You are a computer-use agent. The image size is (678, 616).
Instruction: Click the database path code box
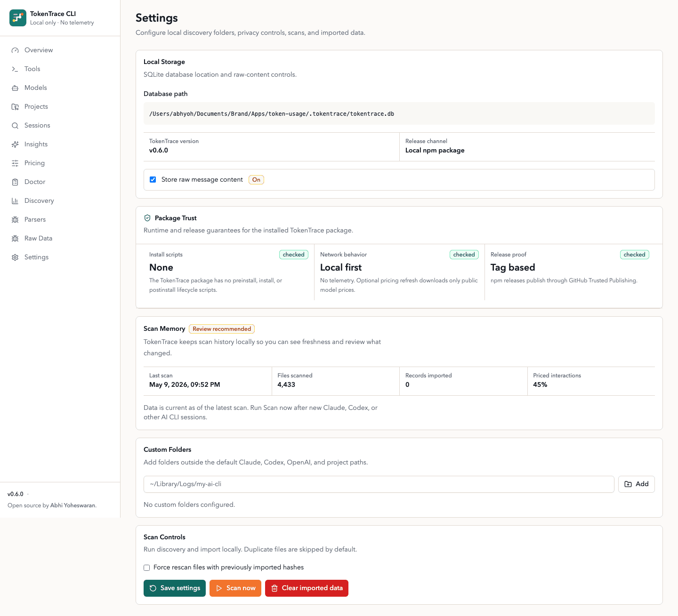coord(399,113)
